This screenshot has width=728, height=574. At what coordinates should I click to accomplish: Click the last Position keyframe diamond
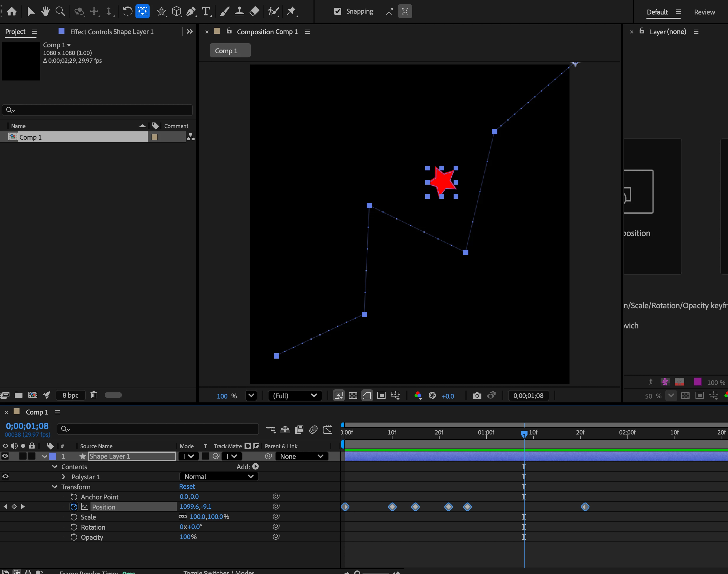[585, 507]
